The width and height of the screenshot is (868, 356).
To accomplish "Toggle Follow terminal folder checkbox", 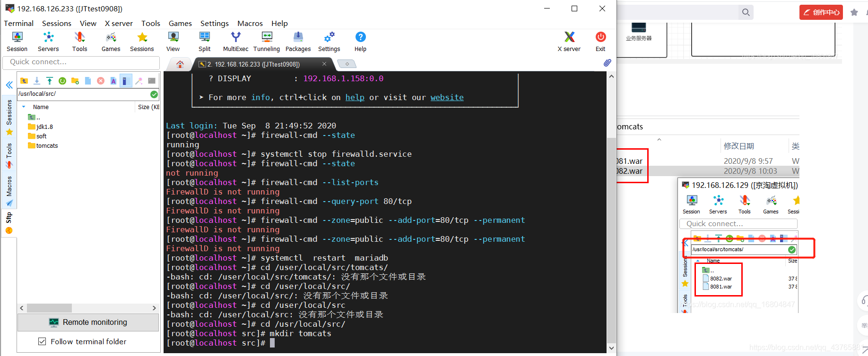I will 42,341.
